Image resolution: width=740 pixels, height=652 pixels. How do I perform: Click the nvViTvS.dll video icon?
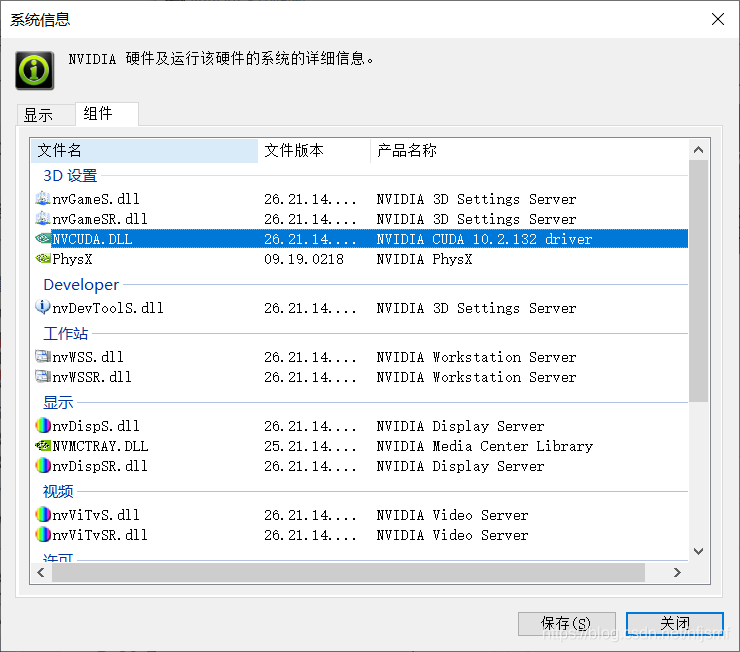tap(43, 515)
